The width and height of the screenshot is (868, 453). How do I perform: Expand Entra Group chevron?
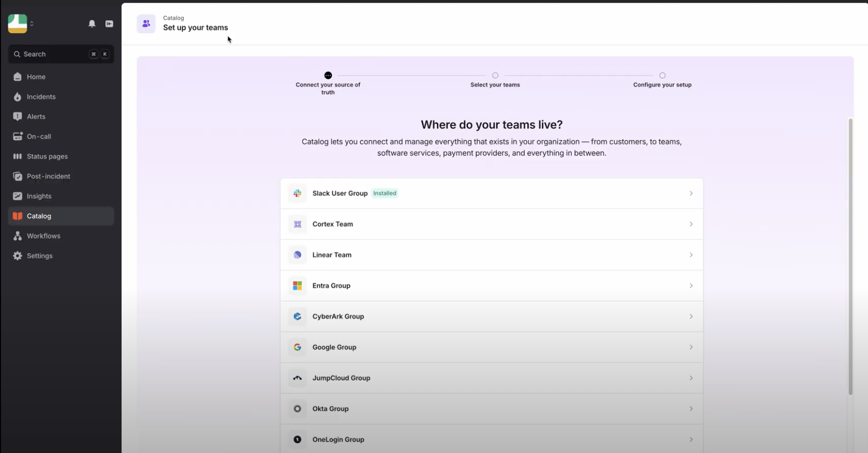[691, 286]
